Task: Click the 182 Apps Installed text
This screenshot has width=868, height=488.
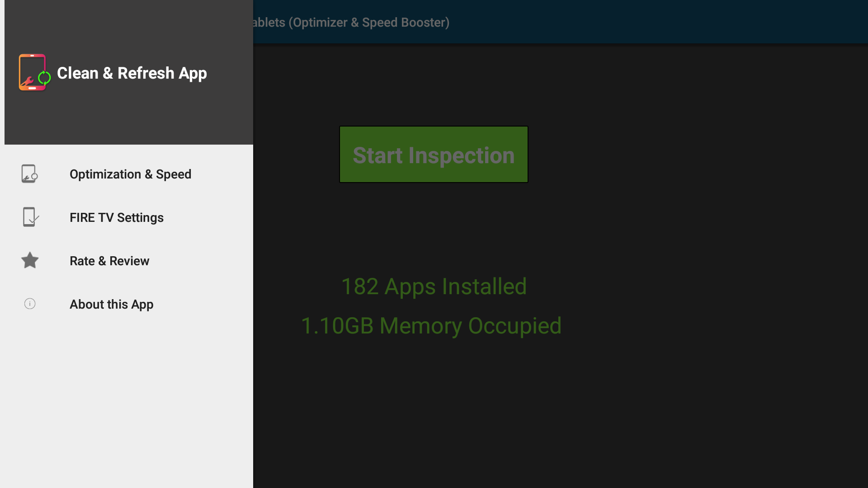Action: (434, 286)
